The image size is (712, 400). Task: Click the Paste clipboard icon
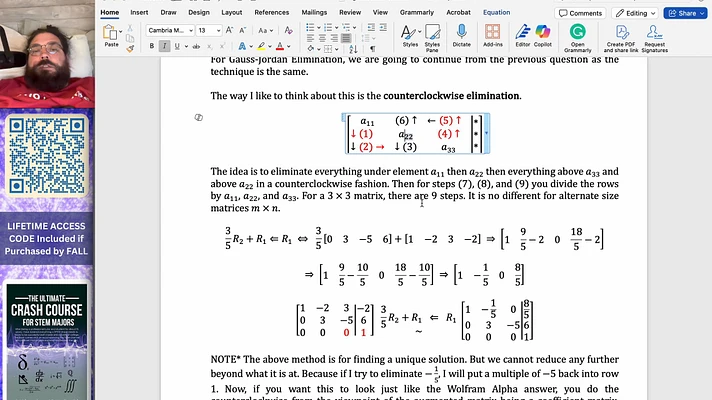tap(110, 33)
